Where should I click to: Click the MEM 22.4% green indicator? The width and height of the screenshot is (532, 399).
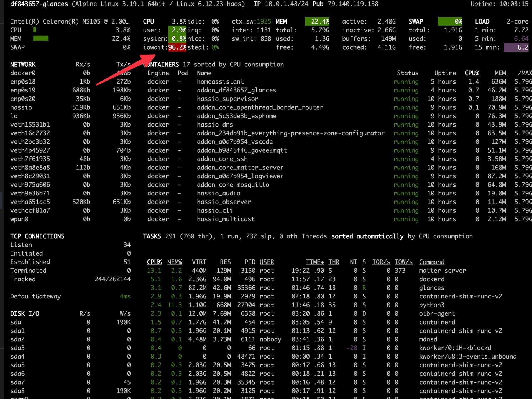coord(317,22)
